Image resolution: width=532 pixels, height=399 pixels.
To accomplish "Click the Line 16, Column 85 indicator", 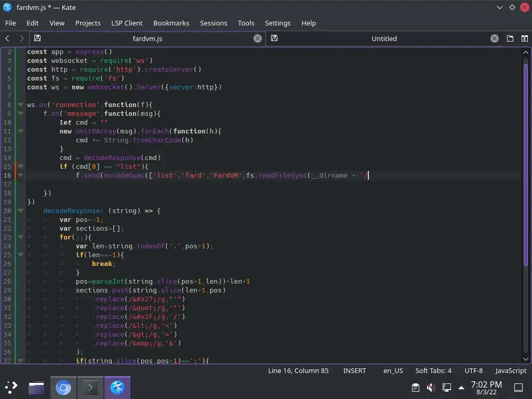I will [x=298, y=370].
